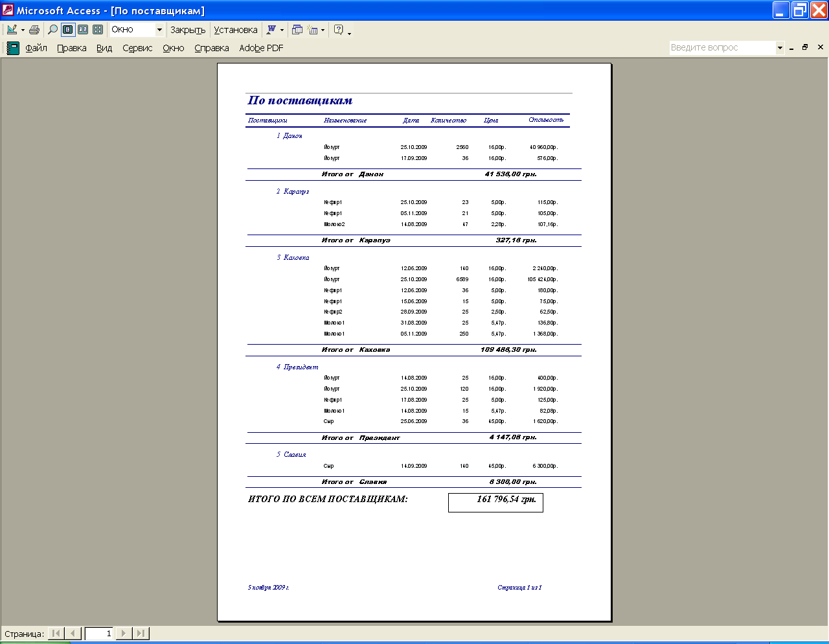Open the zoom level combo box 'Окно'
Screen dimensions: 829x644
coord(137,30)
